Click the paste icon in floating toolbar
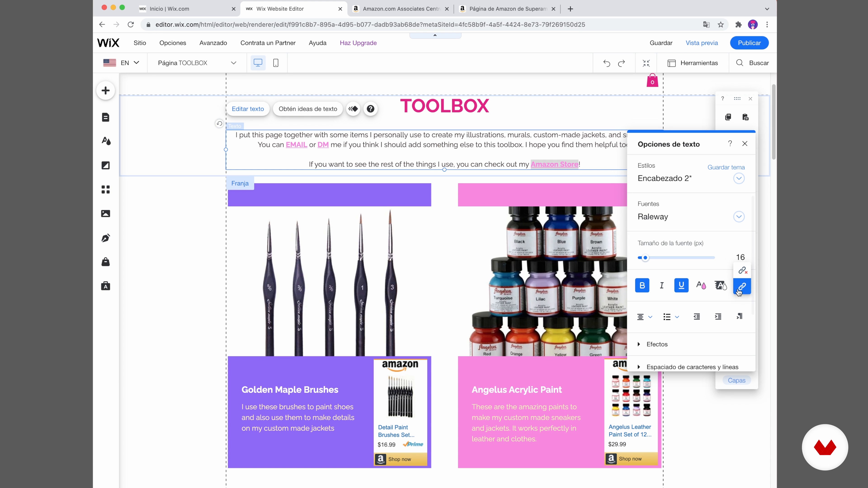Image resolution: width=868 pixels, height=488 pixels. pyautogui.click(x=745, y=117)
